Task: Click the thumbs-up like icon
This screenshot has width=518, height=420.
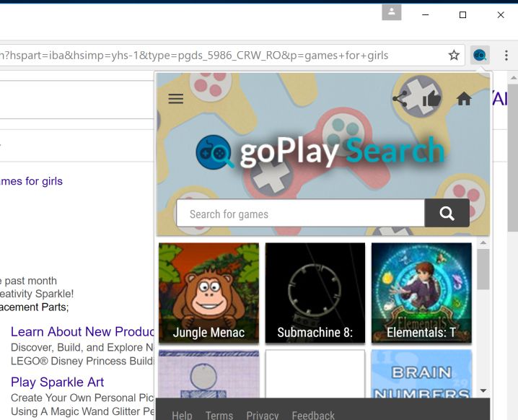Action: click(431, 98)
